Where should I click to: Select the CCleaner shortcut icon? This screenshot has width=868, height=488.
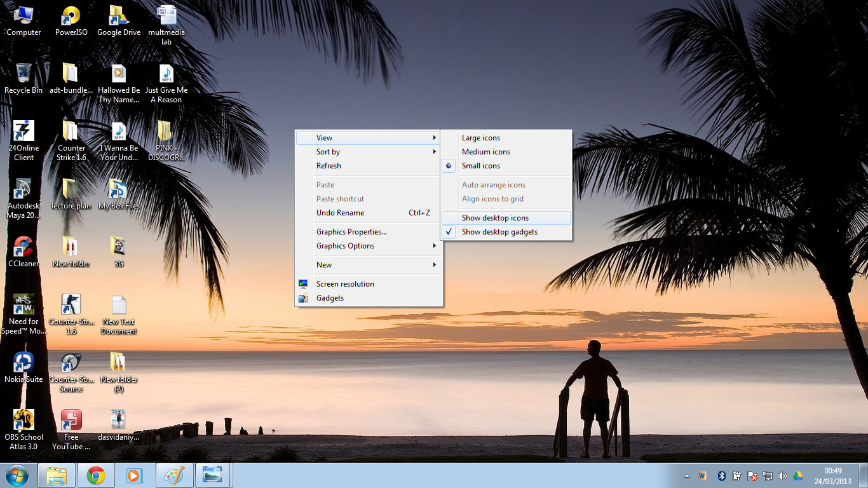(24, 252)
